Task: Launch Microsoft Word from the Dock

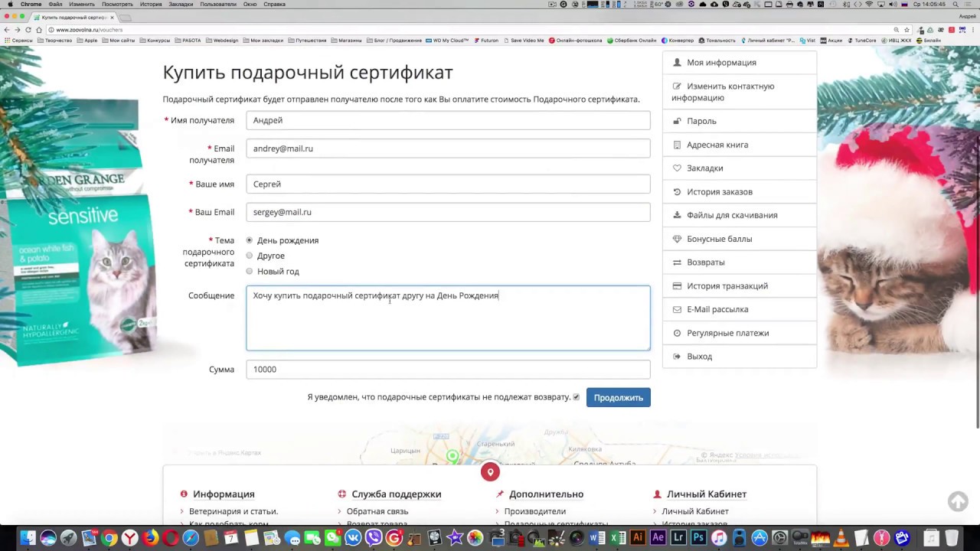Action: click(597, 538)
